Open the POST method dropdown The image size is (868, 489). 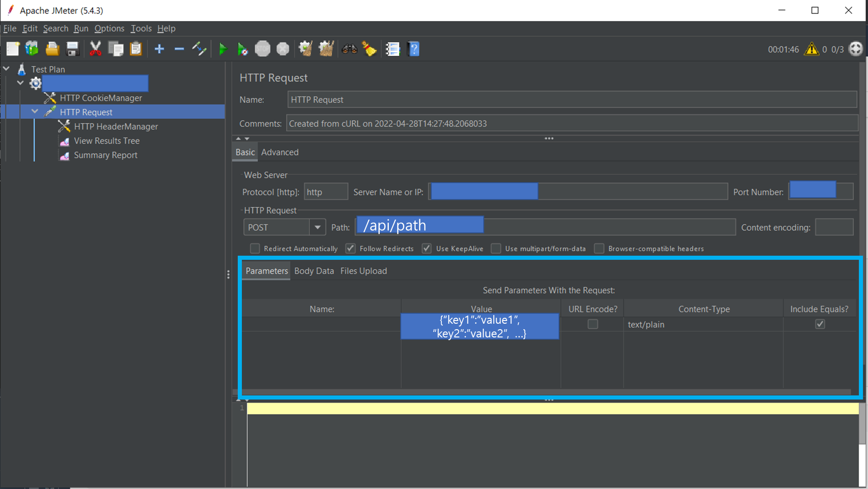[318, 227]
